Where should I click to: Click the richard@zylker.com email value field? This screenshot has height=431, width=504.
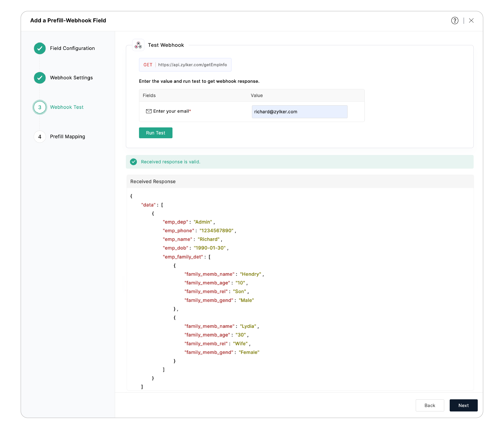[x=300, y=111]
